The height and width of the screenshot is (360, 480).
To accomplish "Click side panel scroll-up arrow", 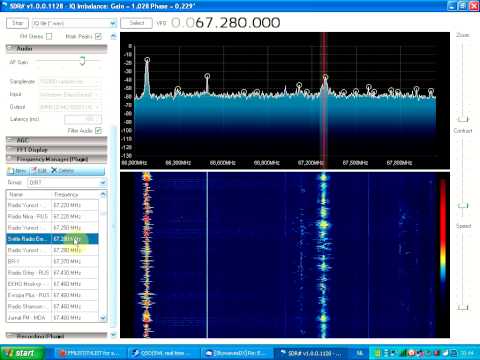I will [113, 36].
